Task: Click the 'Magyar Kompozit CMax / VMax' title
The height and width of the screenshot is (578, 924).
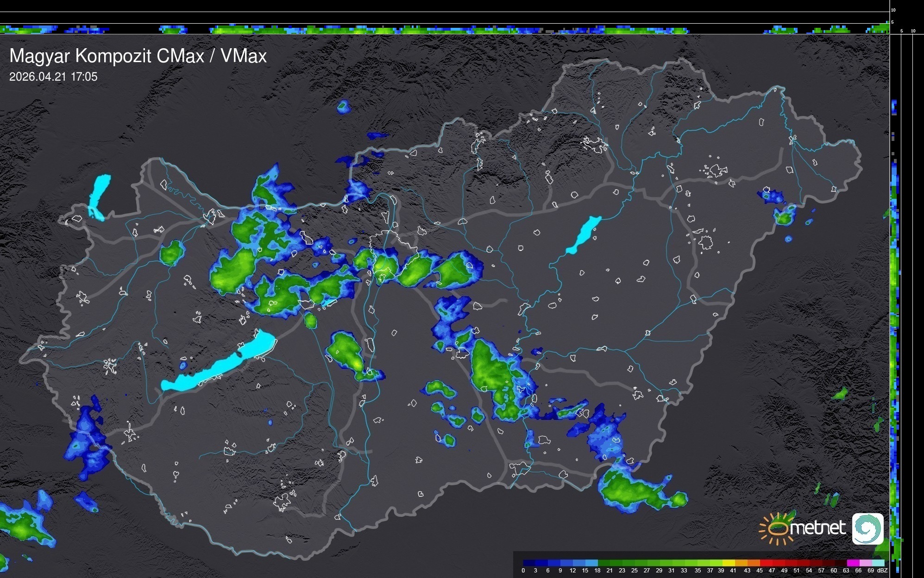Action: (x=138, y=56)
